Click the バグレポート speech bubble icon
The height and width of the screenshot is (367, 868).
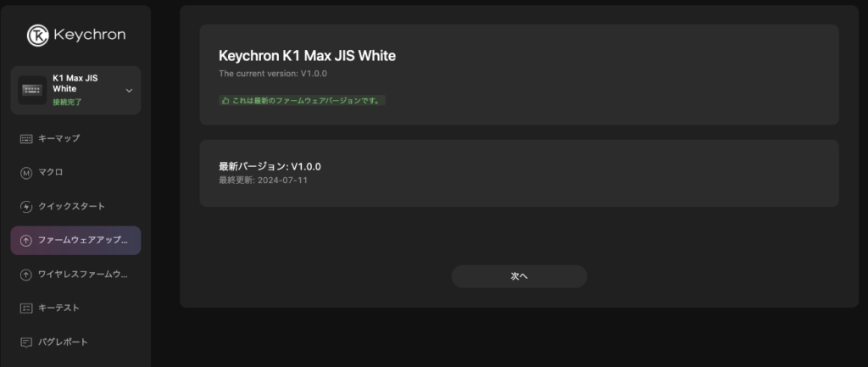(26, 342)
